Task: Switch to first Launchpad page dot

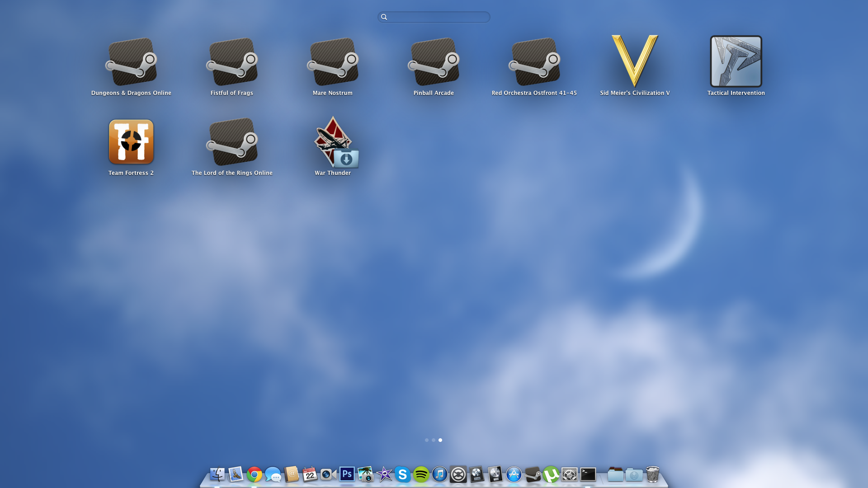Action: [426, 440]
